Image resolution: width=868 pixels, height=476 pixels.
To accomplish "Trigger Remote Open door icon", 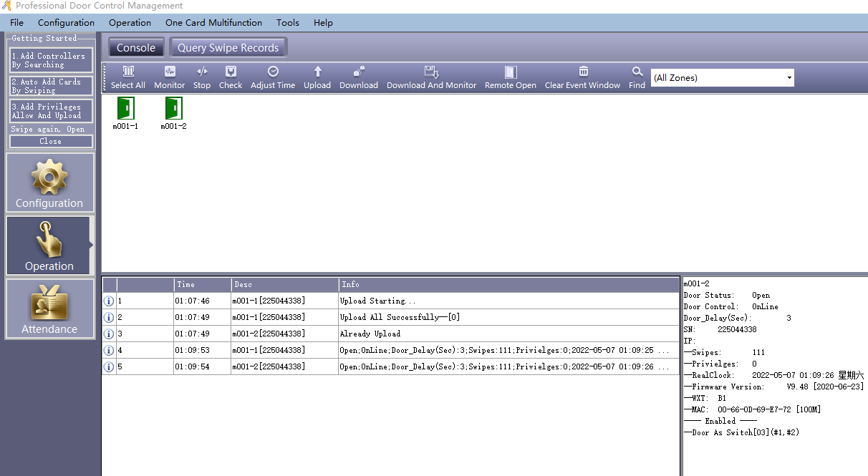I will (x=511, y=77).
